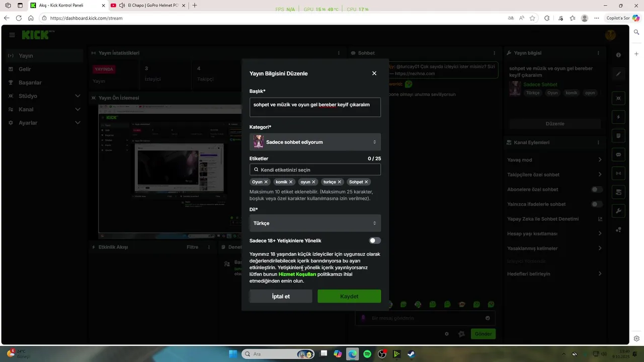This screenshot has height=362, width=644.
Task: Click the chat bubble icon in right rail
Action: coord(618,154)
